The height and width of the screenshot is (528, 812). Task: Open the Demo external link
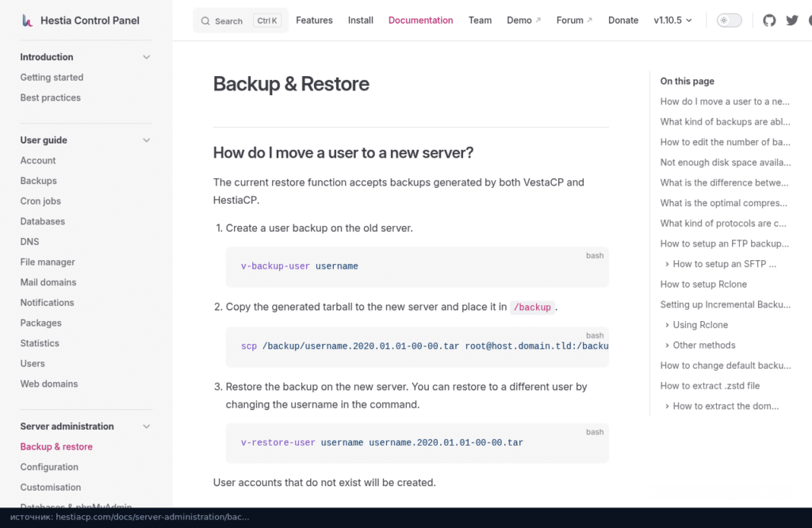(523, 20)
